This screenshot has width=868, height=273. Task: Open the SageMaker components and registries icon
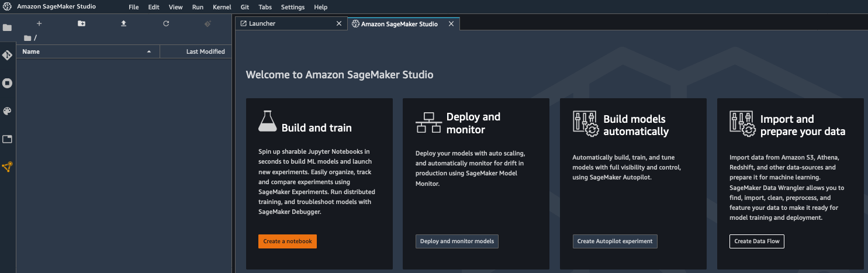click(7, 167)
